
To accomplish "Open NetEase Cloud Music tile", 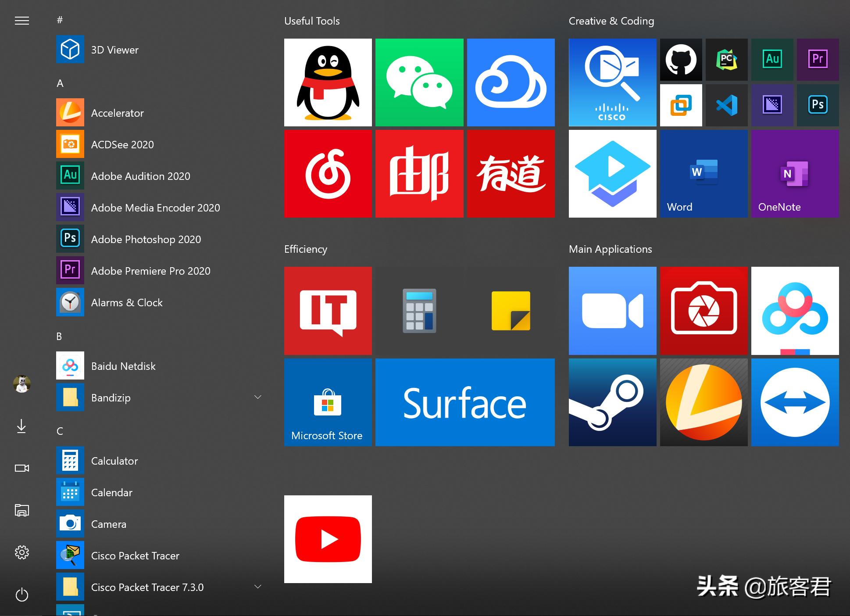I will pyautogui.click(x=328, y=174).
